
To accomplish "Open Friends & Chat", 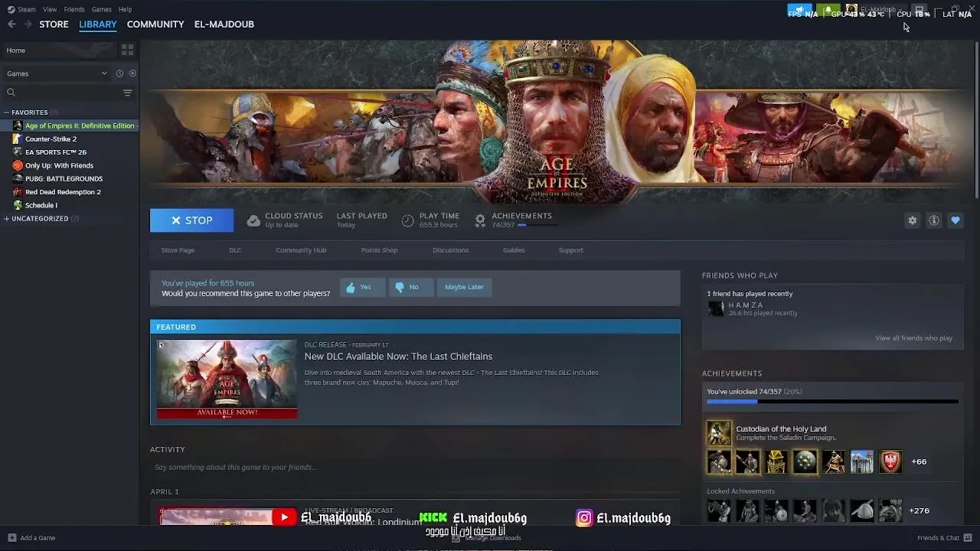I will tap(944, 538).
